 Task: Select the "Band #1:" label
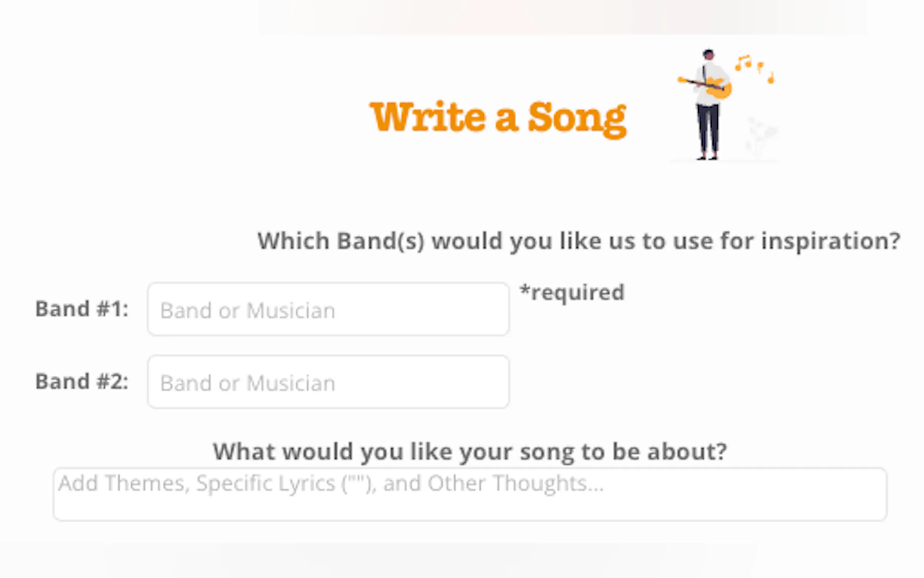pos(81,309)
